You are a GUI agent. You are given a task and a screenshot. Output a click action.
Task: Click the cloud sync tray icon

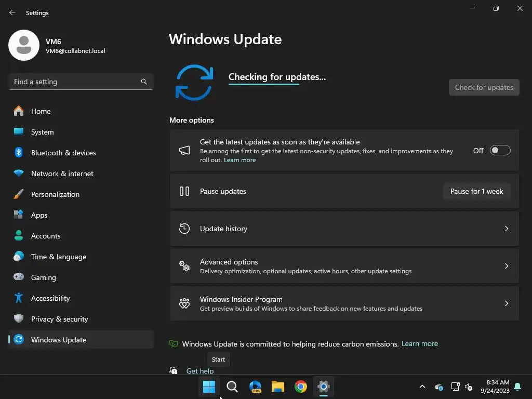438,387
